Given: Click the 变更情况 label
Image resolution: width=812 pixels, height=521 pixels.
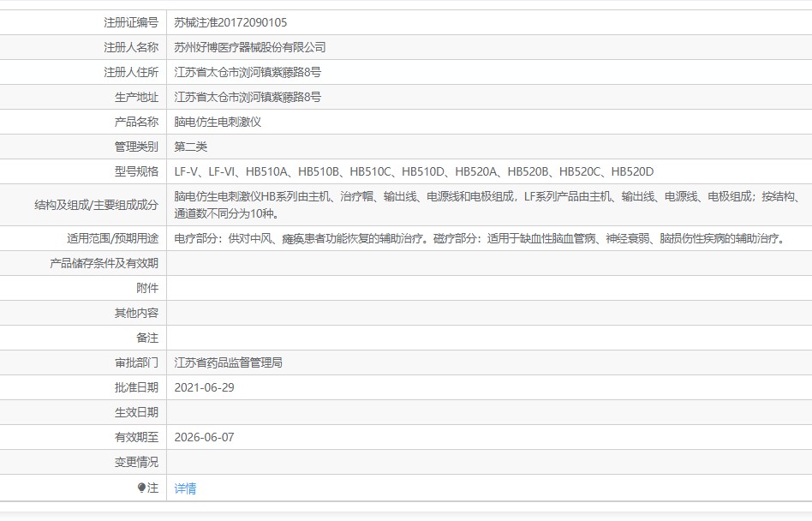Looking at the screenshot, I should coord(137,462).
